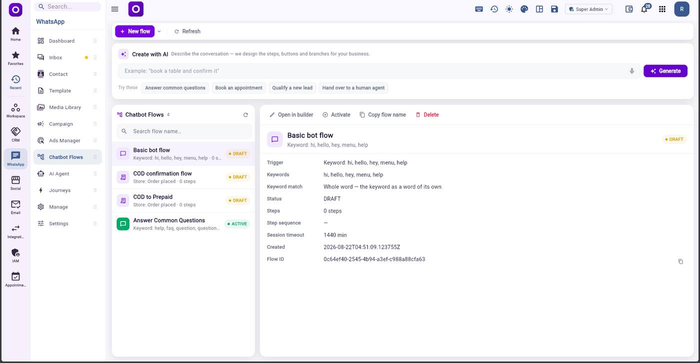Copy the Flow ID with copy icon
Image resolution: width=700 pixels, height=363 pixels.
[x=680, y=262]
